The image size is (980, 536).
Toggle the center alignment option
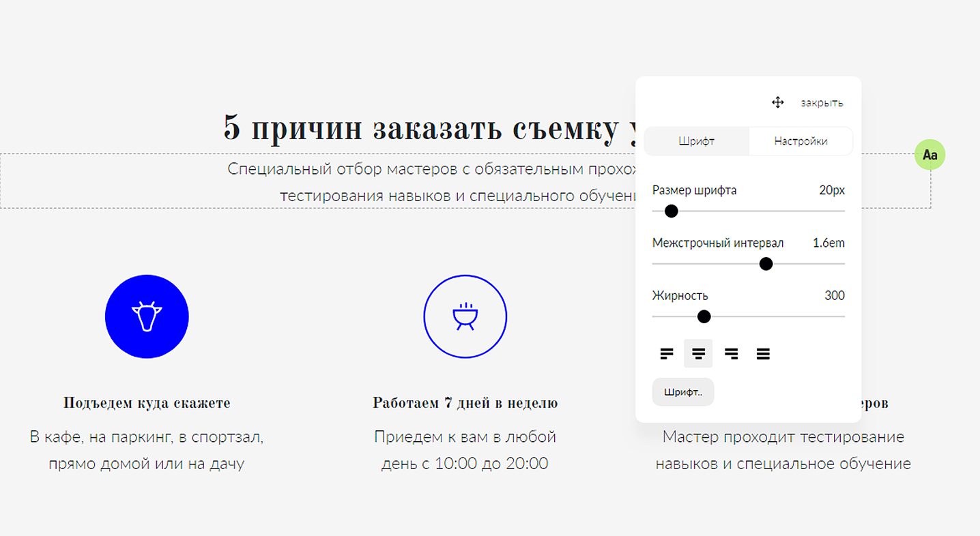tap(698, 353)
